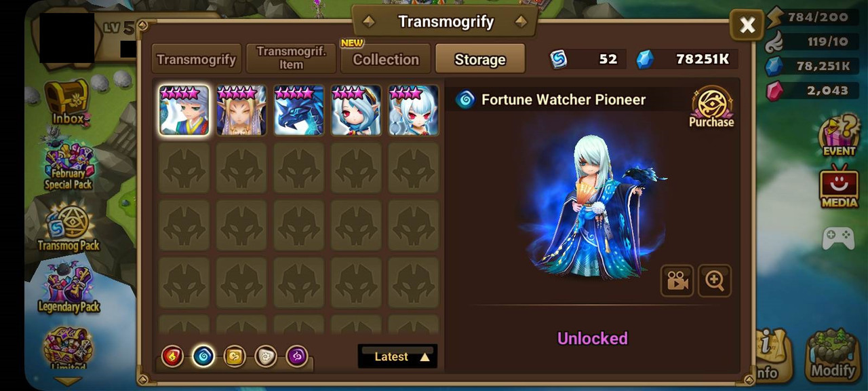Switch to the Collection tab
The height and width of the screenshot is (391, 868).
[385, 58]
